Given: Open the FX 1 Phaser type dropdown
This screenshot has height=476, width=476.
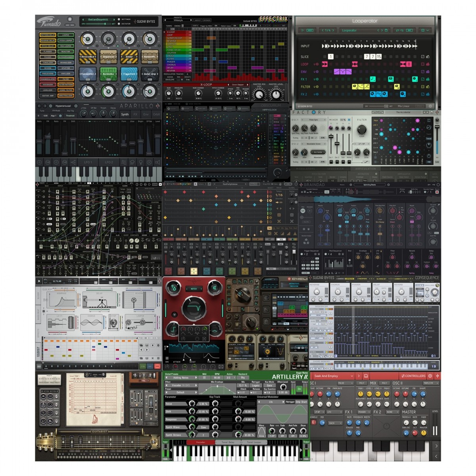Looking at the screenshot, I should tap(363, 412).
